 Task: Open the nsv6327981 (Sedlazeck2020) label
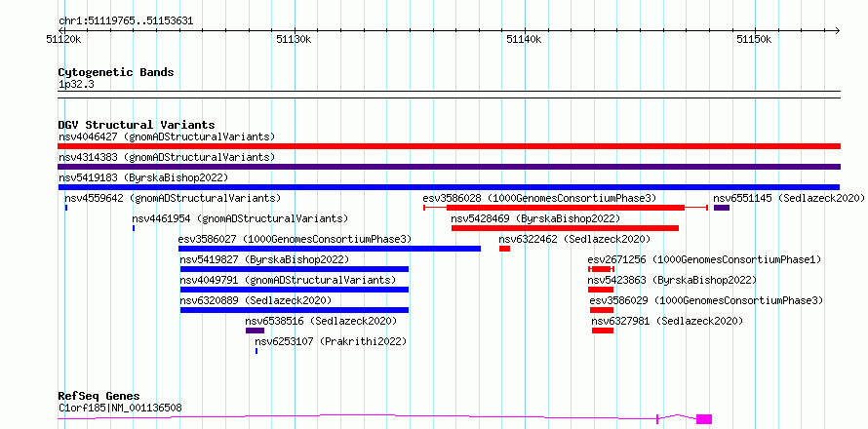(667, 321)
